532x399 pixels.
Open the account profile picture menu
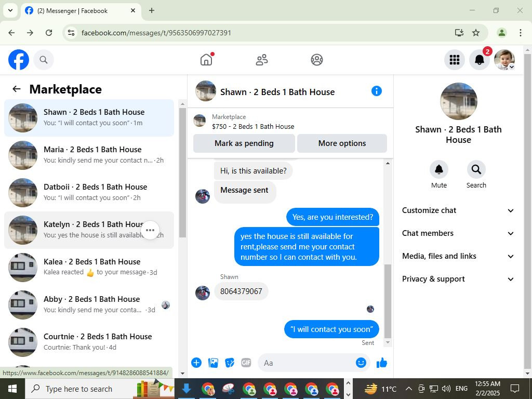coord(504,60)
